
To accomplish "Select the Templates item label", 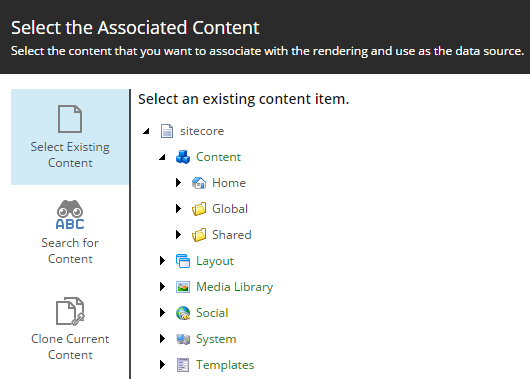I will coord(225,365).
